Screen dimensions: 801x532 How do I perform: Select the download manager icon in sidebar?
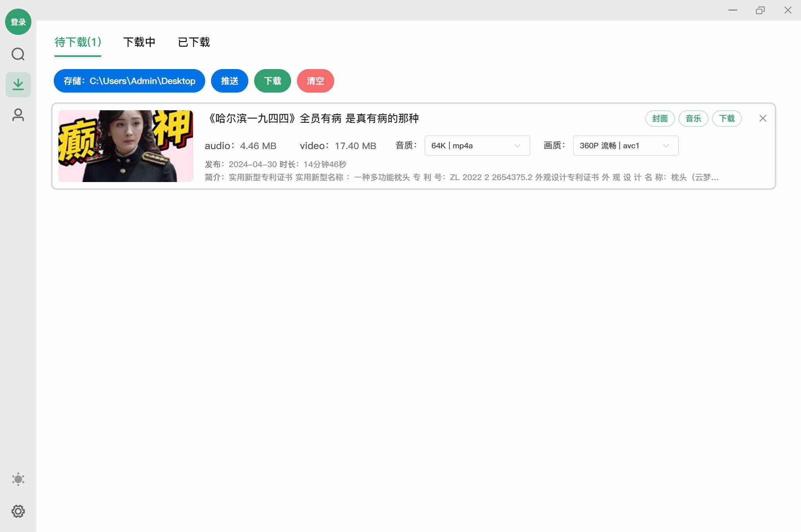point(18,84)
